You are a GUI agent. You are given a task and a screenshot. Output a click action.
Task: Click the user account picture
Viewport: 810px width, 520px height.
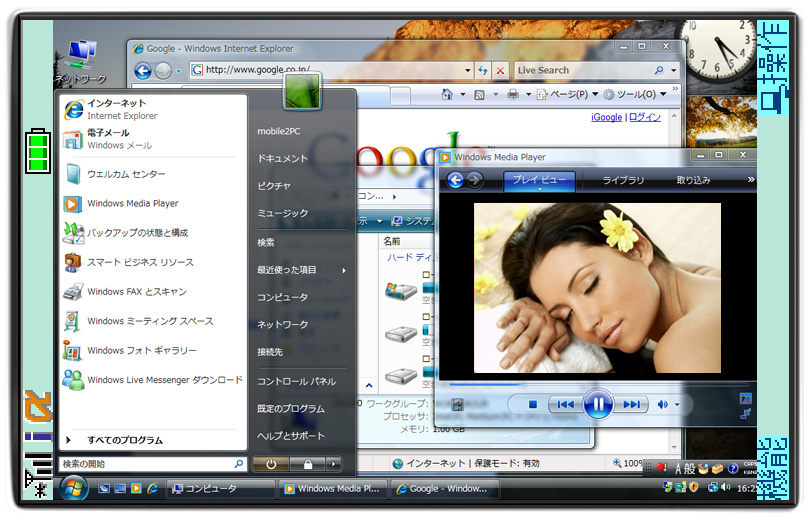pyautogui.click(x=302, y=91)
